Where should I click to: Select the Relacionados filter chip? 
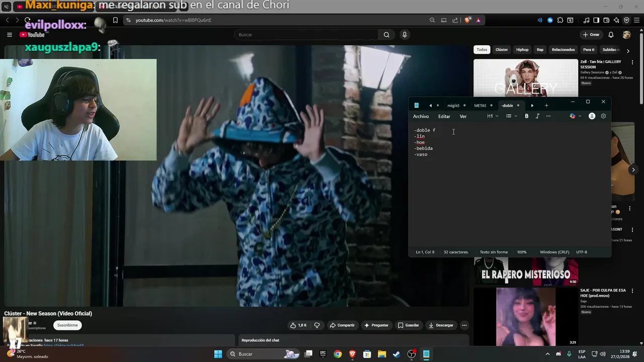click(x=563, y=50)
